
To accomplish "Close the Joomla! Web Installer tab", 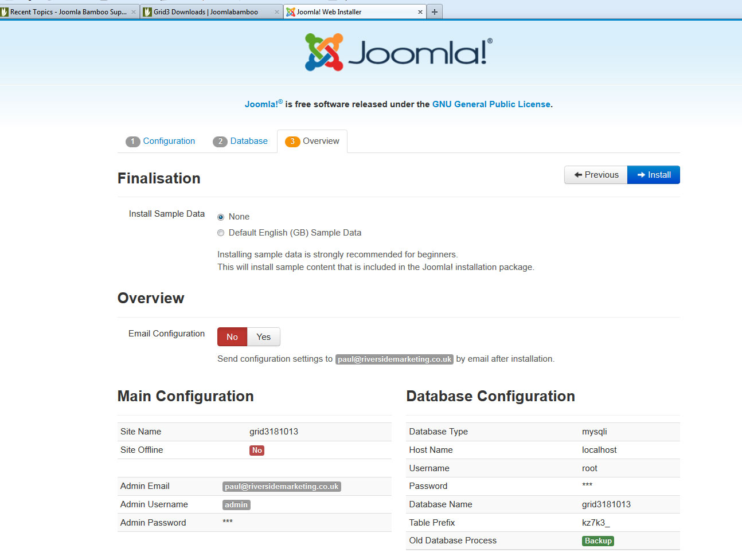I will (x=420, y=12).
